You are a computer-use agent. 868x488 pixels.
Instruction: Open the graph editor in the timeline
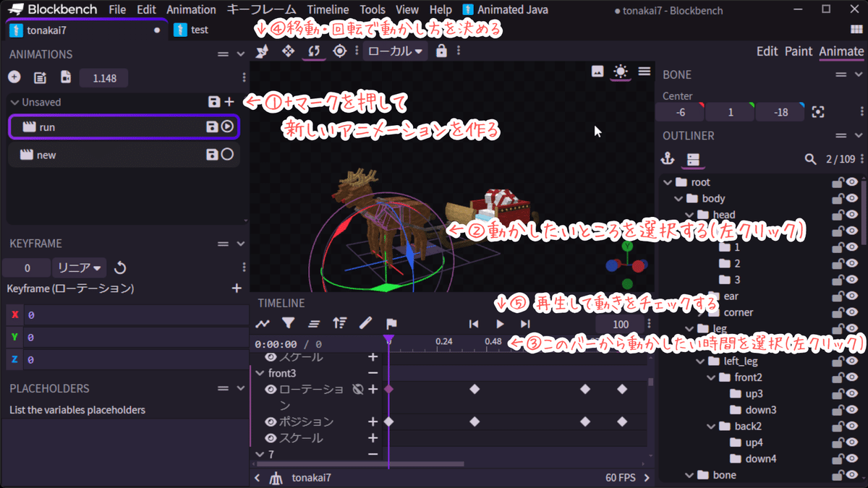pos(263,323)
